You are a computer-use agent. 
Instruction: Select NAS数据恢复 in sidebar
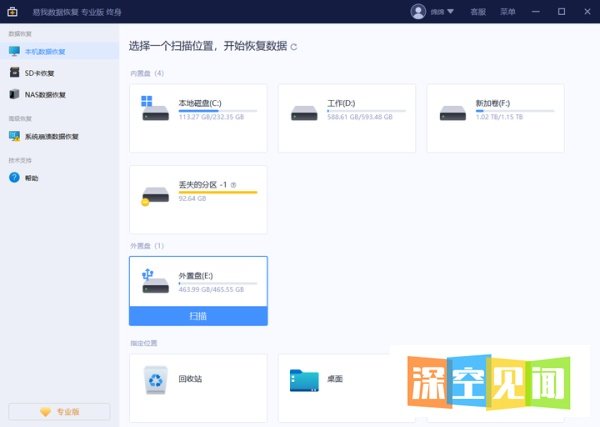click(45, 95)
